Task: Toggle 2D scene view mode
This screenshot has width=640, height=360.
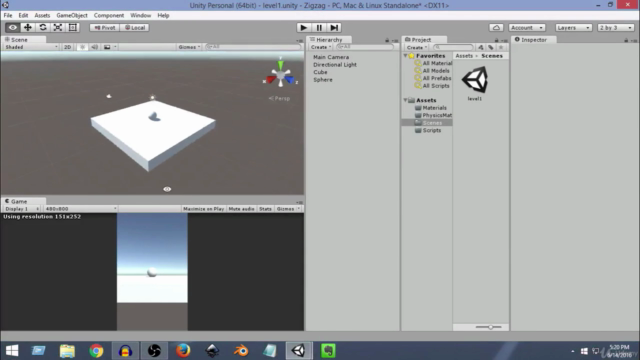Action: [x=67, y=47]
